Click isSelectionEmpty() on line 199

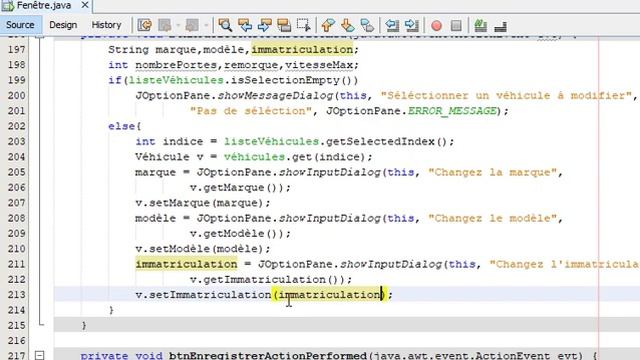click(x=294, y=80)
